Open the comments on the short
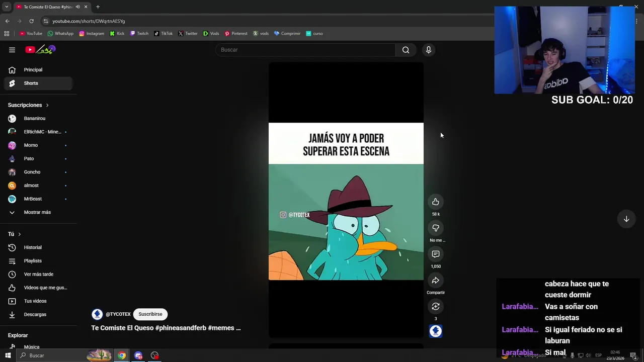Viewport: 644px width, 362px height. point(436,254)
